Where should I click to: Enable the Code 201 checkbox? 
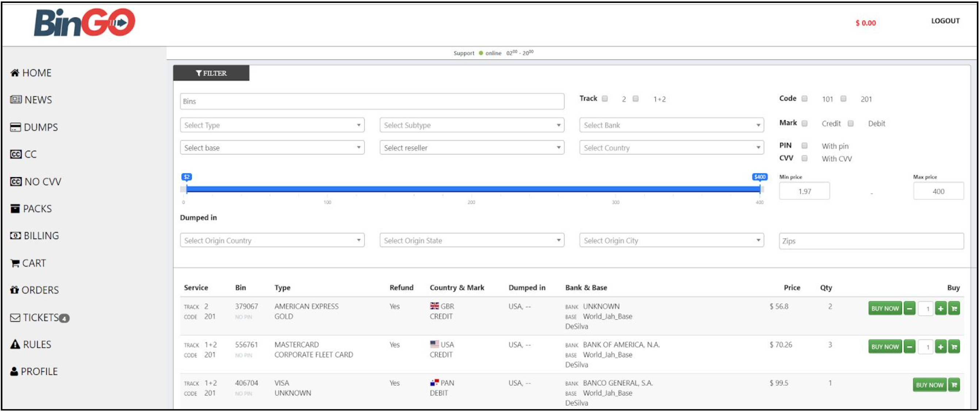point(843,99)
